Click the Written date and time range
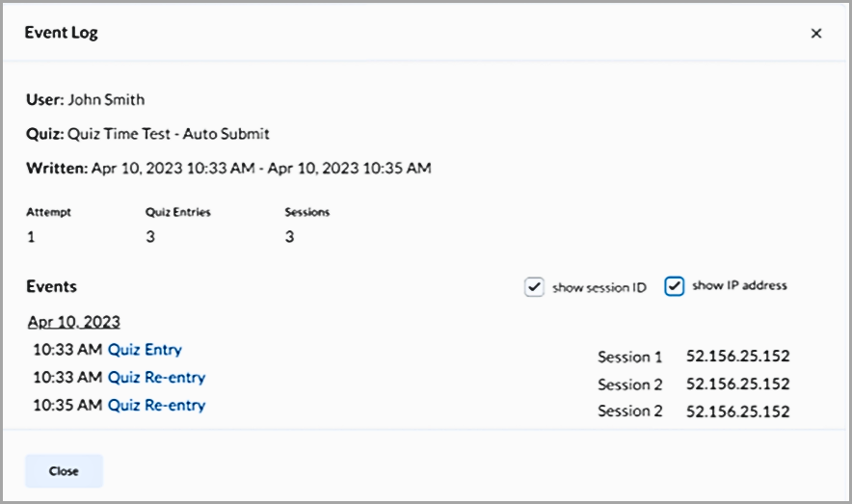 click(261, 169)
